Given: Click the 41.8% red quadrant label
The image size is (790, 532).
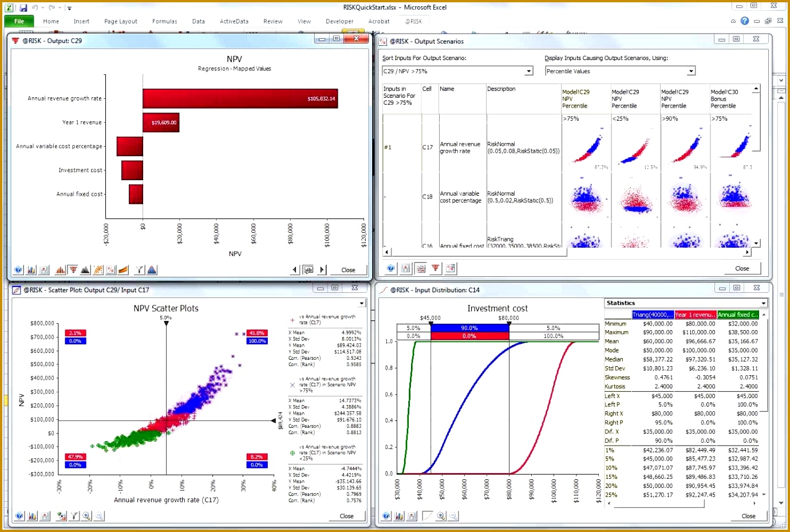Looking at the screenshot, I should (x=257, y=333).
